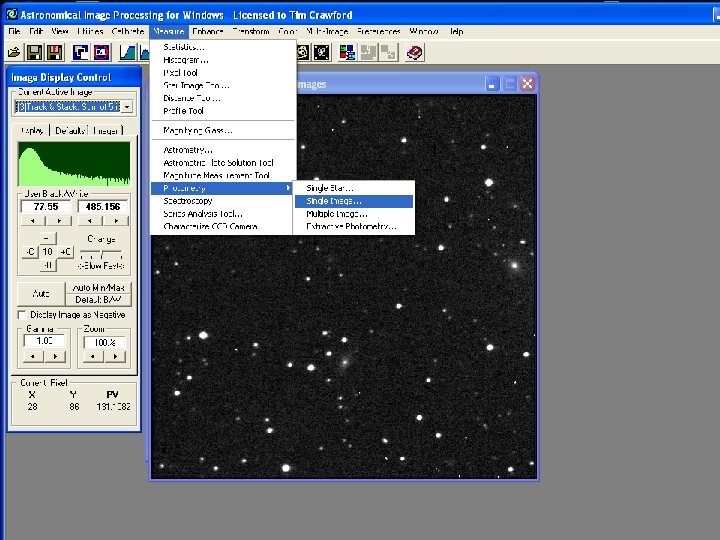Image resolution: width=720 pixels, height=540 pixels.
Task: Click the Default B/W button
Action: coord(99,299)
